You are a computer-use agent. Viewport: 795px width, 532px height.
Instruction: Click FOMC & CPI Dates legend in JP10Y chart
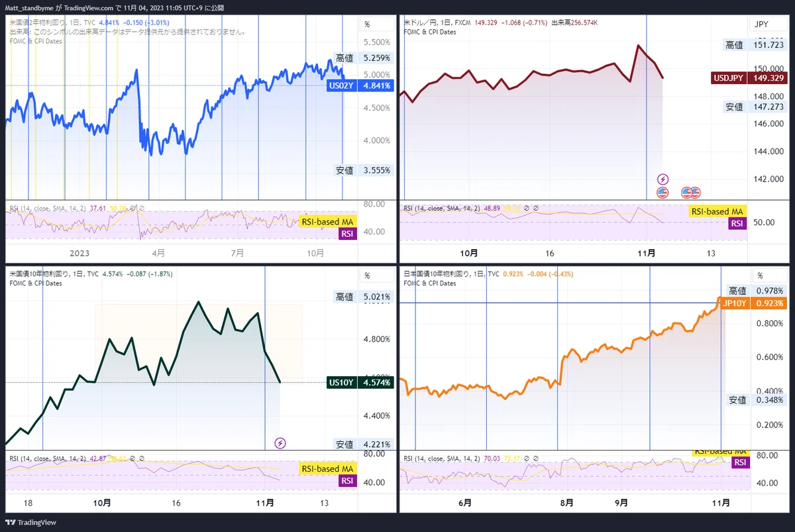pos(429,283)
